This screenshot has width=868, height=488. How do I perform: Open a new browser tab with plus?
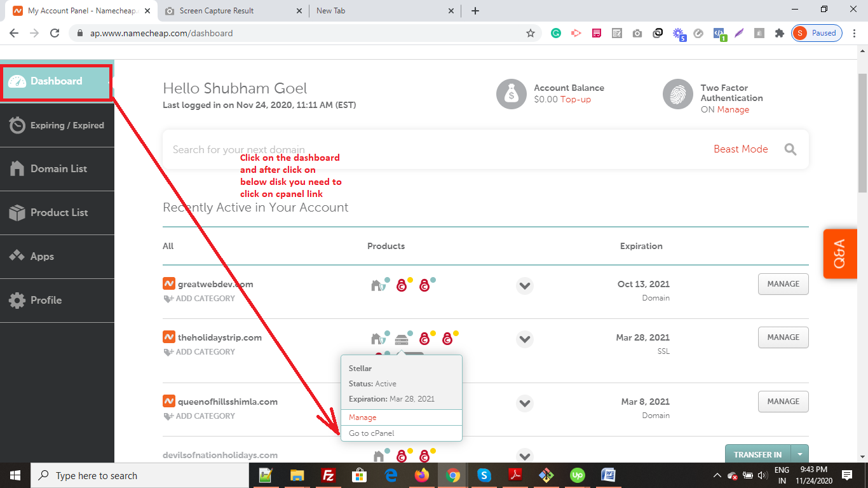pos(475,11)
